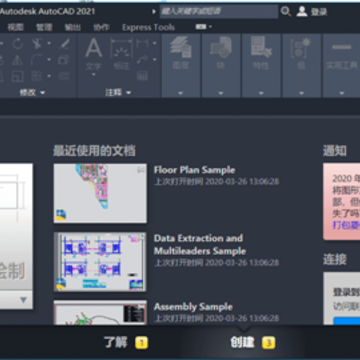Image resolution: width=360 pixels, height=360 pixels.
Task: Click badge 1 beside Learn (了解)
Action: click(141, 343)
